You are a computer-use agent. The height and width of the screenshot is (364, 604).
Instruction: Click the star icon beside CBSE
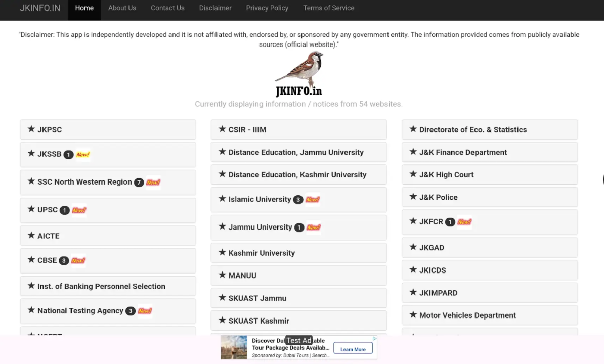click(31, 260)
